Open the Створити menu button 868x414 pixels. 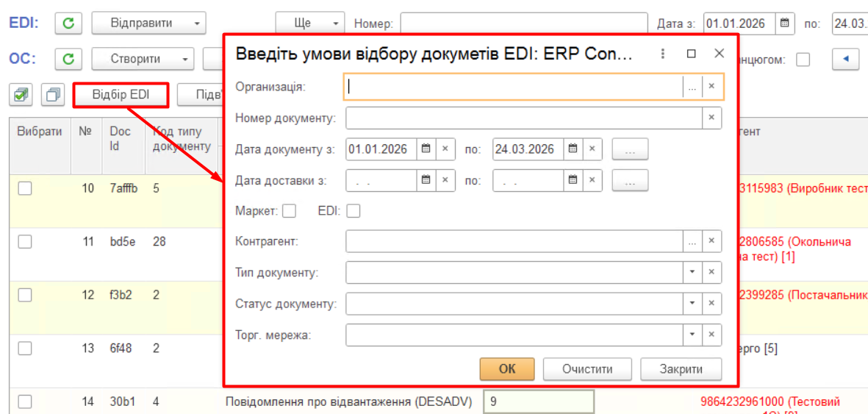tap(142, 59)
